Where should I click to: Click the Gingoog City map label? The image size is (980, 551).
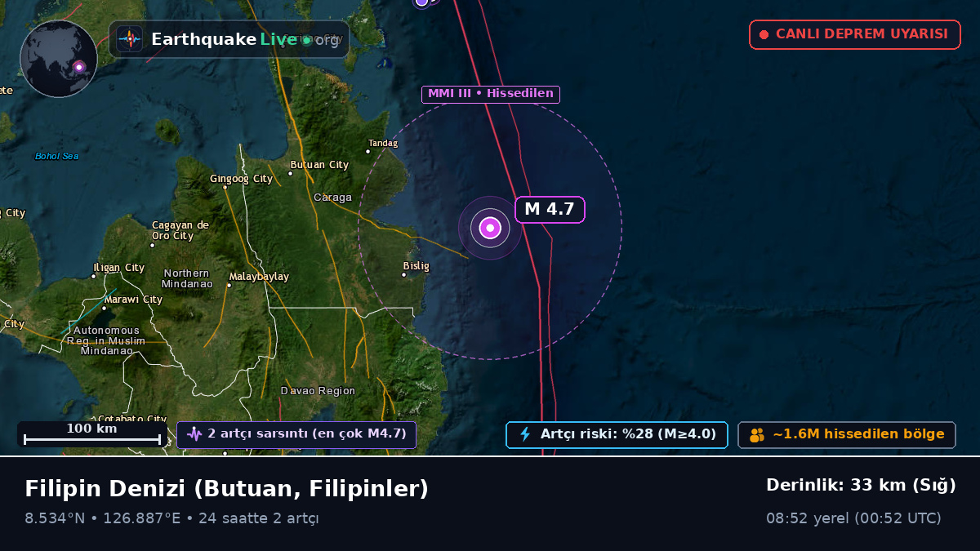pos(242,179)
